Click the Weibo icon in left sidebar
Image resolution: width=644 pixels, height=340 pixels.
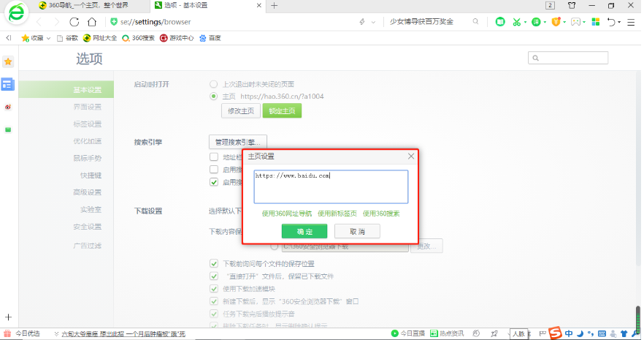(x=8, y=107)
